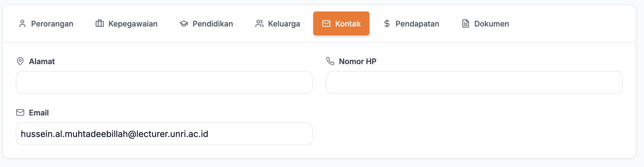The image size is (644, 167).
Task: Select the lecturer email address text
Action: pyautogui.click(x=115, y=133)
